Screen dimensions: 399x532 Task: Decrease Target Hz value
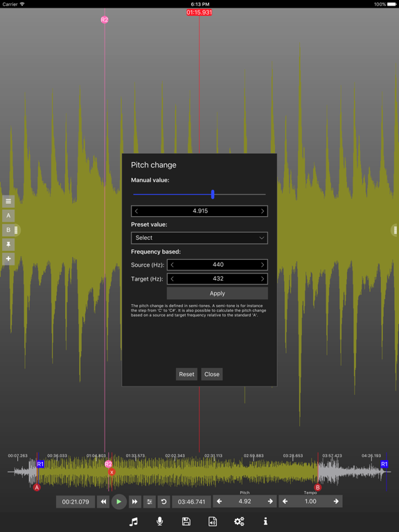point(172,279)
